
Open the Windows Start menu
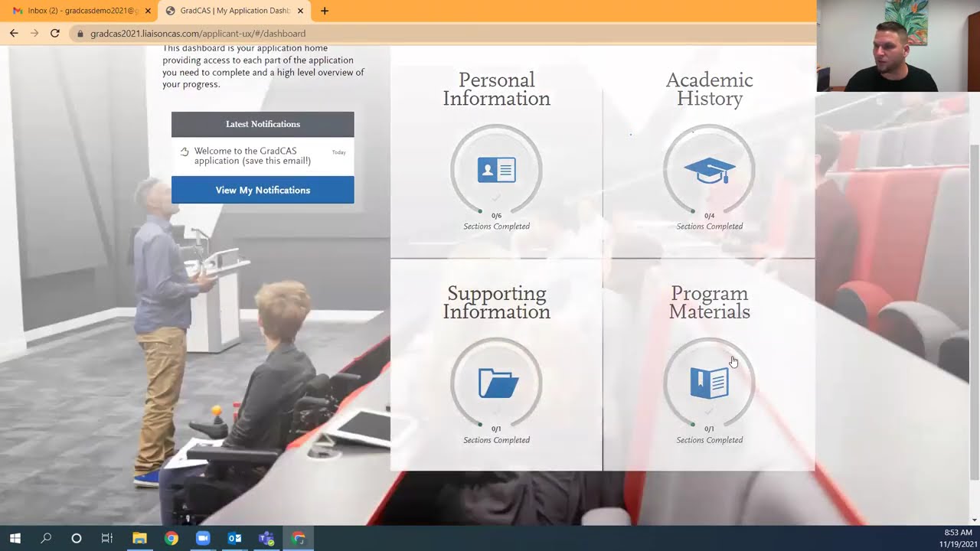[x=15, y=538]
